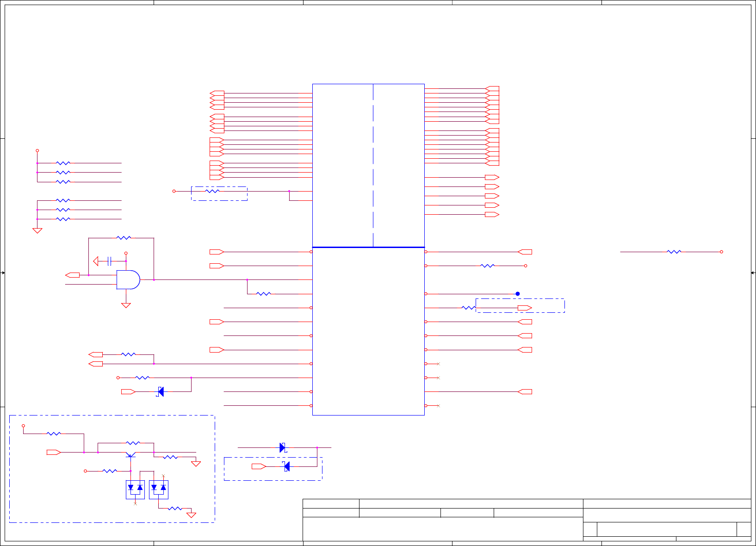This screenshot has width=756, height=546.
Task: Select the resistor in the dashed box left of the IC
Action: (x=212, y=191)
